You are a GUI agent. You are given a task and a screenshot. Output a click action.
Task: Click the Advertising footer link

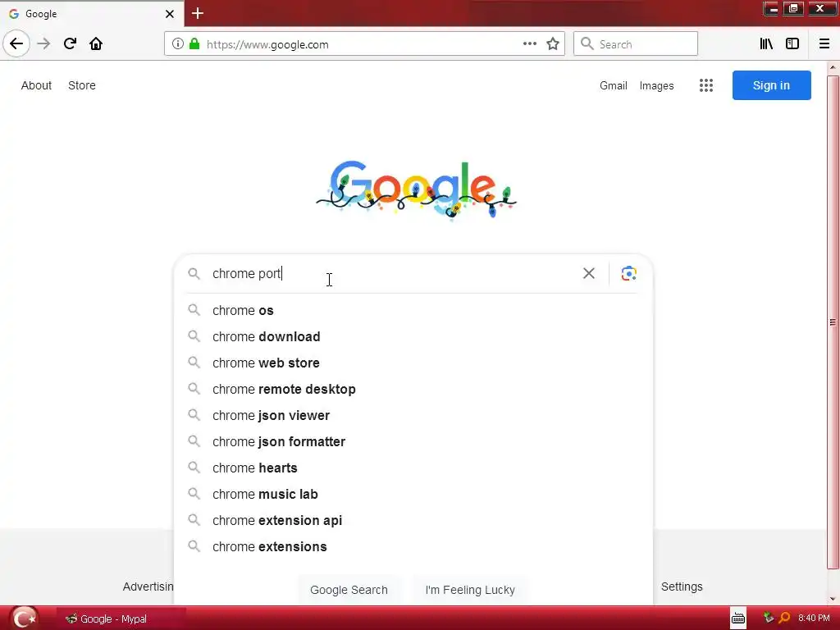148,587
